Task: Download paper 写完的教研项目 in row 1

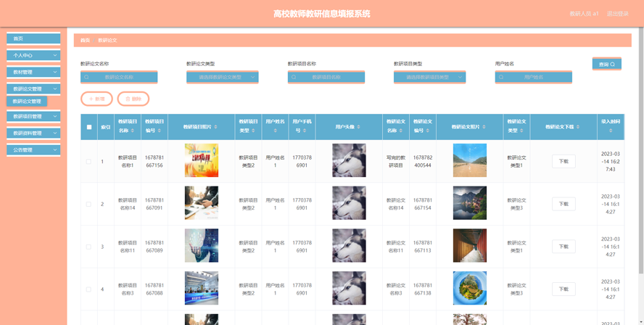Action: (x=563, y=162)
